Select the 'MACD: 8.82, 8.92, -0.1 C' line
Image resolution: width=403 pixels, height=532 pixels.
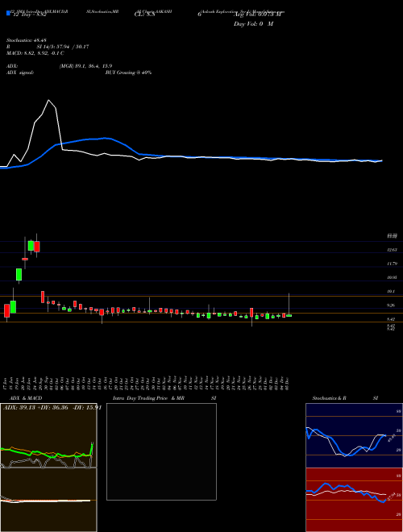(x=35, y=53)
